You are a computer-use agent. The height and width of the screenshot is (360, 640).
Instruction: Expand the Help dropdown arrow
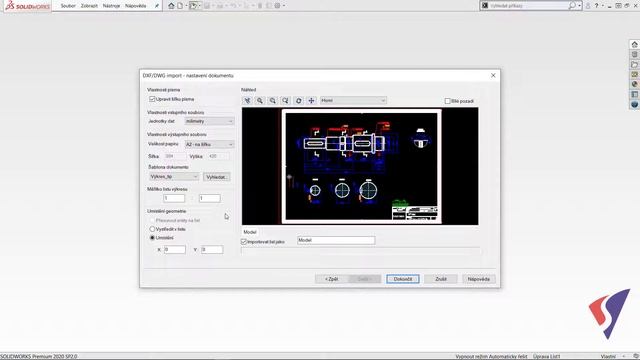(x=602, y=6)
